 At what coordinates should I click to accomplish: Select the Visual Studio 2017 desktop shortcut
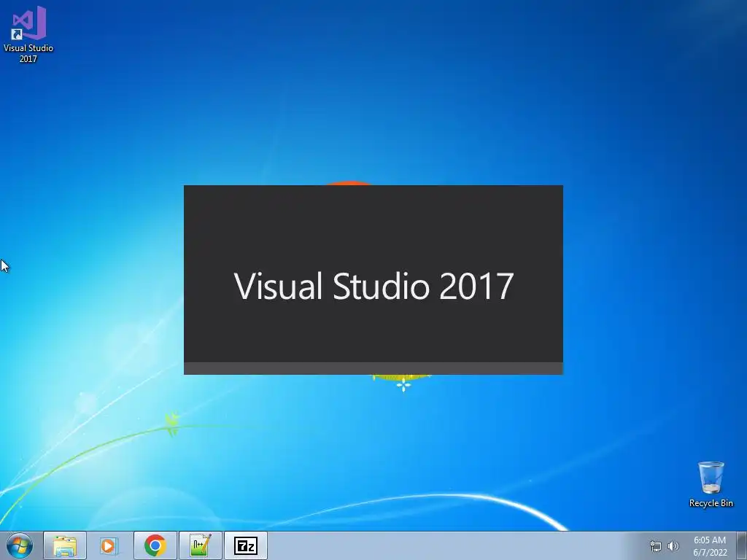point(28,34)
